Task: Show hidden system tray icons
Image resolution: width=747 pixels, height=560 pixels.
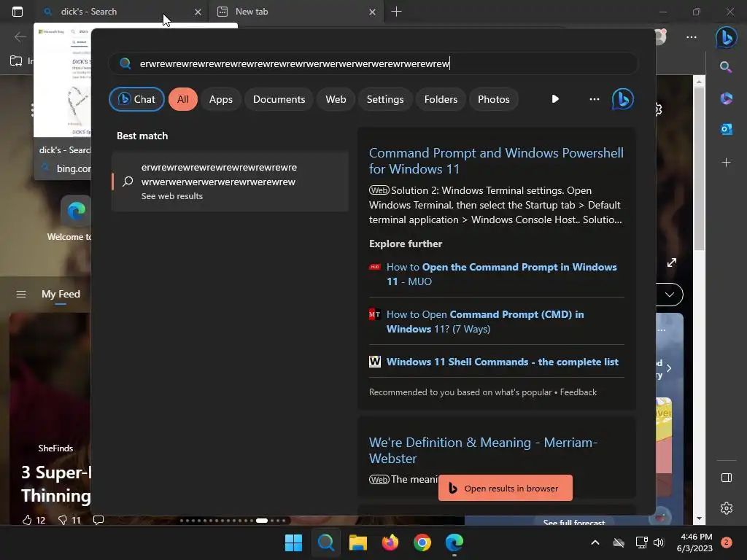Action: pos(595,542)
